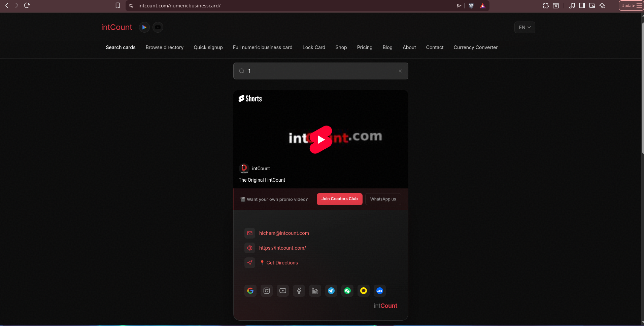Click the page vertical scrollbar

pos(643,87)
